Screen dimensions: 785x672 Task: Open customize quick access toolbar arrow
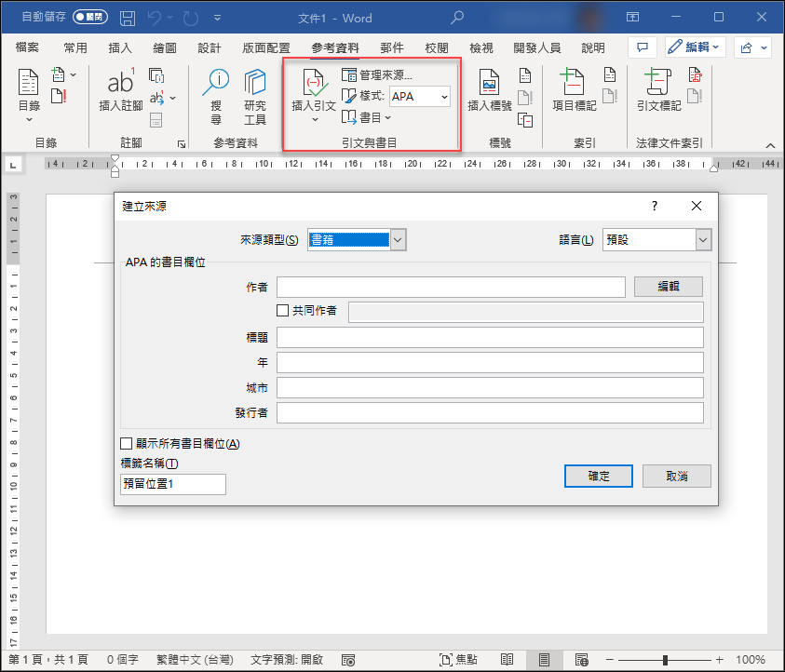[217, 18]
